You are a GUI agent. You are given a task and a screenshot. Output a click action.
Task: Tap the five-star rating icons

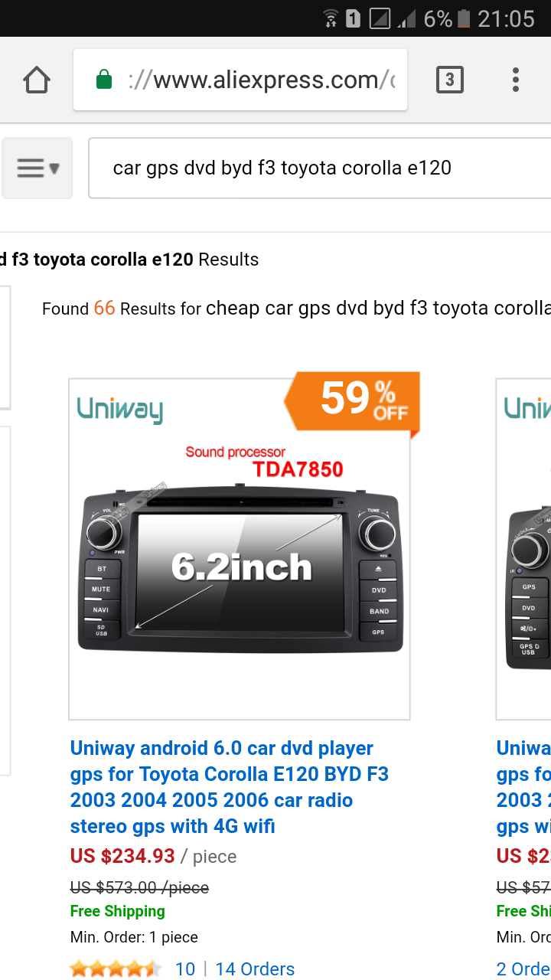116,969
